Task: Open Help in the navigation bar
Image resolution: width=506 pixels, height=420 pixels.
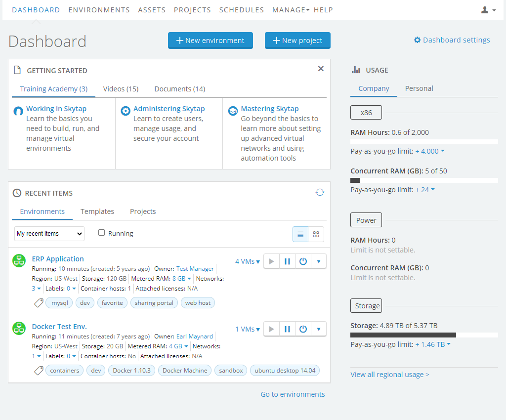Action: [323, 10]
